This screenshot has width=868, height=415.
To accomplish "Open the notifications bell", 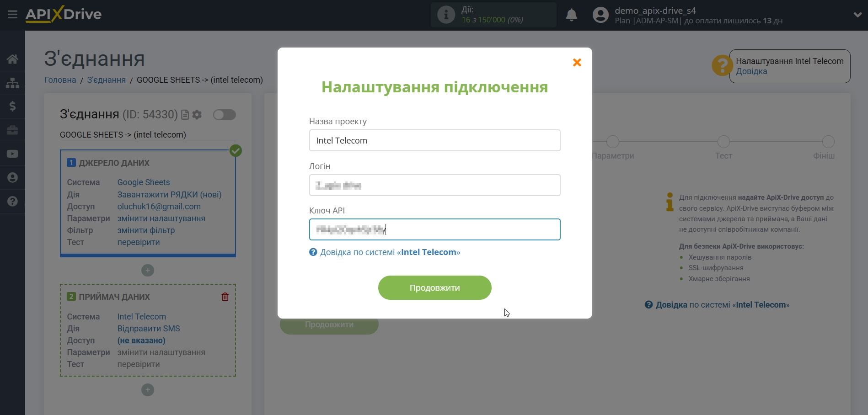I will click(571, 15).
